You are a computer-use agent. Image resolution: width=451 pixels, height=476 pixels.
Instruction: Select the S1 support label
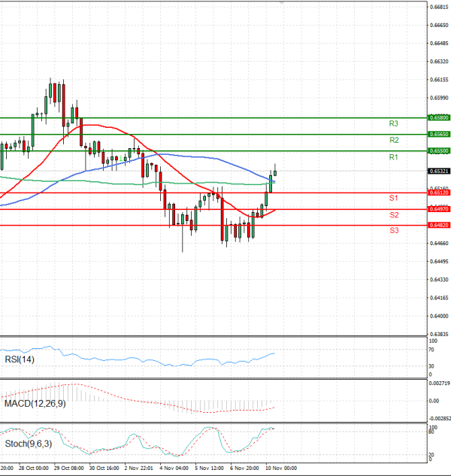coord(393,198)
